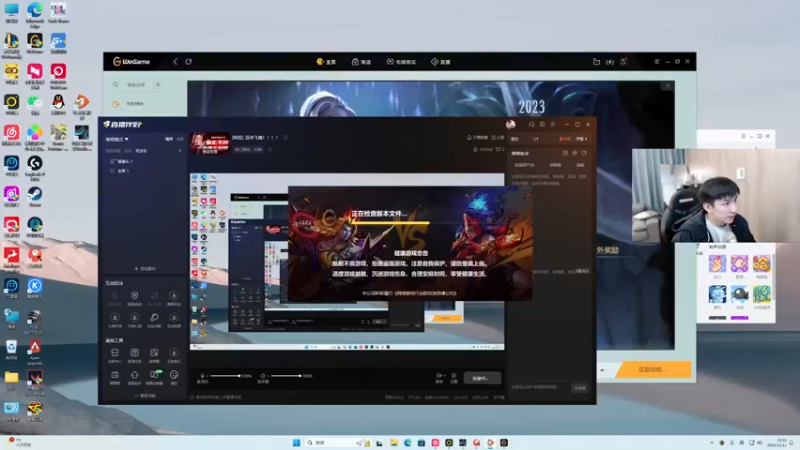Toggle checkbox at streaming app bottom left

(x=192, y=397)
